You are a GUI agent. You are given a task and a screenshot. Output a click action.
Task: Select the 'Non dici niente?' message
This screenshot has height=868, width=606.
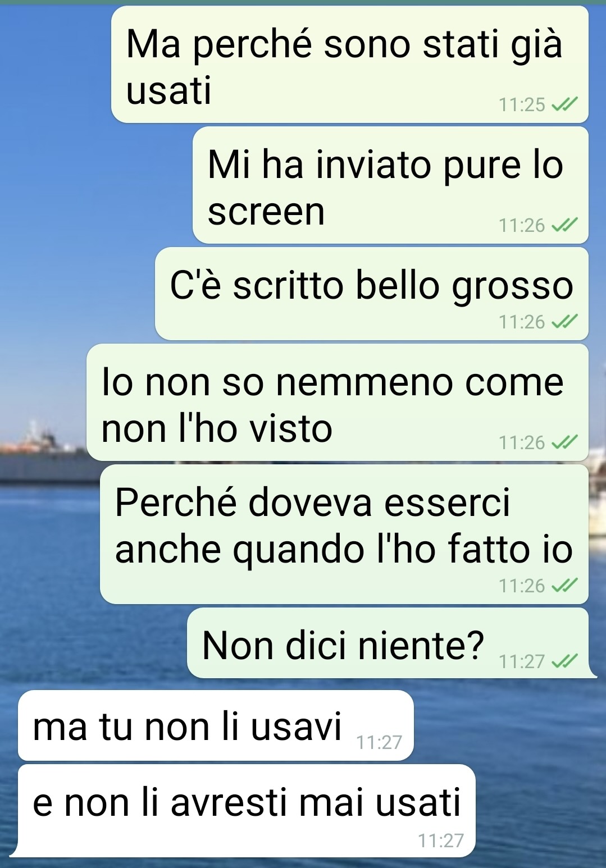(388, 643)
